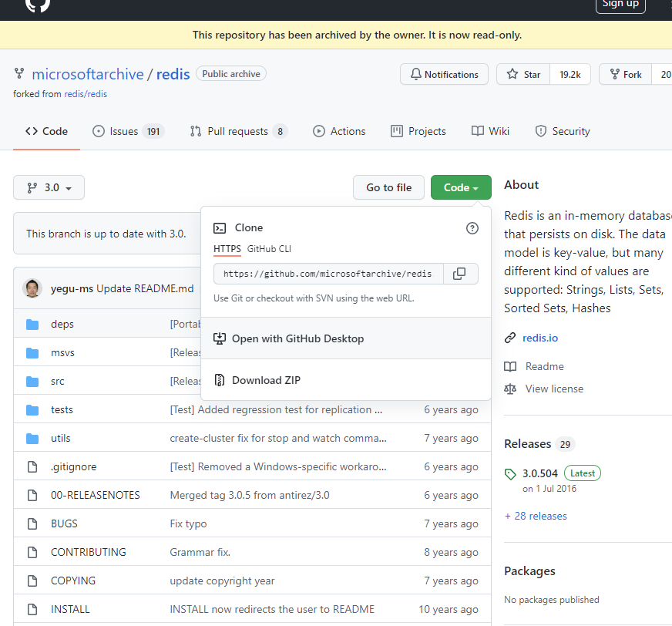Click the INSTALL file icon
This screenshot has width=672, height=626.
click(32, 609)
